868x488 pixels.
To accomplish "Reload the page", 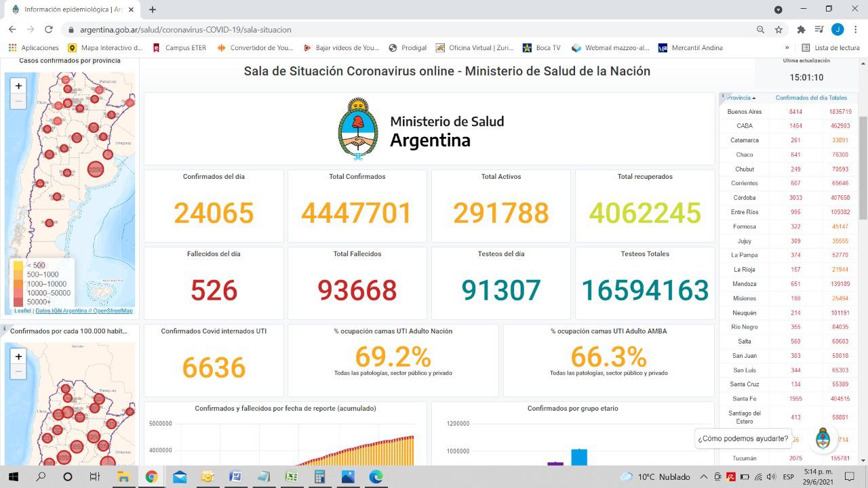I will (x=49, y=30).
